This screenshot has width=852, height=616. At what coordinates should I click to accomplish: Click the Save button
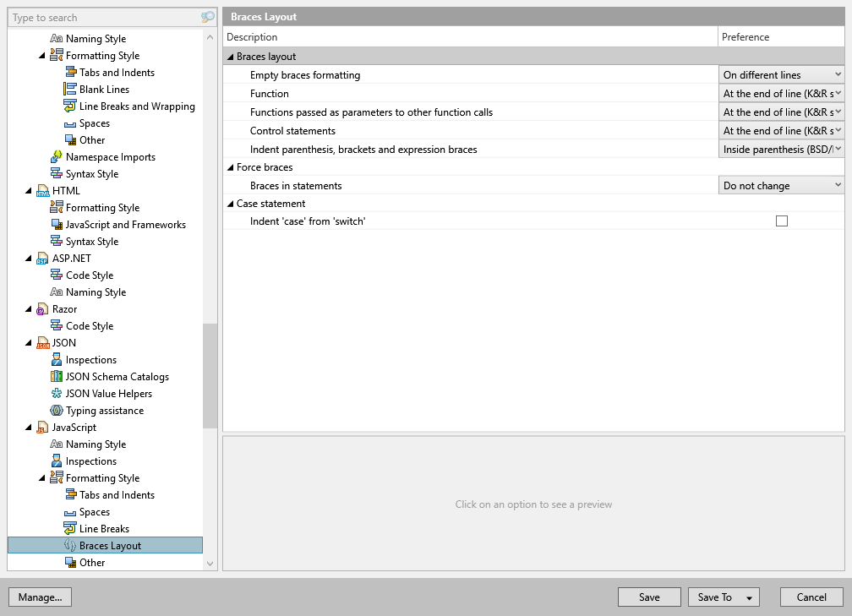[649, 597]
